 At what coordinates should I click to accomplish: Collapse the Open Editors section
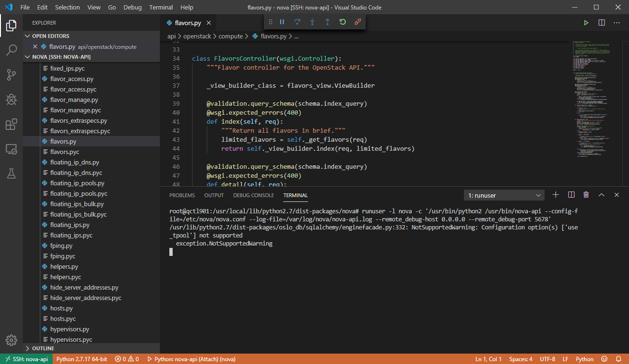tap(91, 36)
